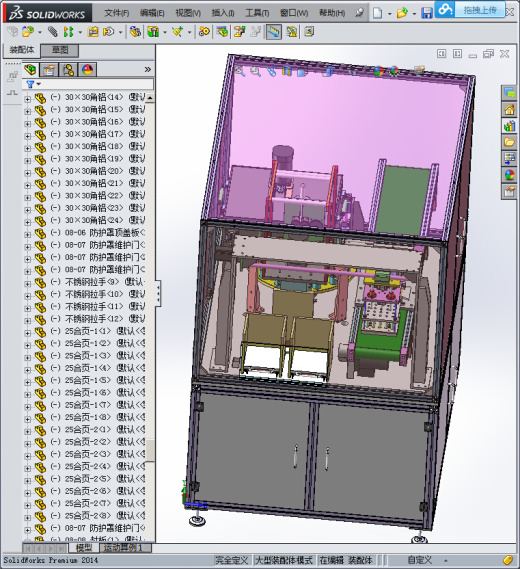Pin the menu bar with pushpin
520x569 pixels.
point(359,13)
